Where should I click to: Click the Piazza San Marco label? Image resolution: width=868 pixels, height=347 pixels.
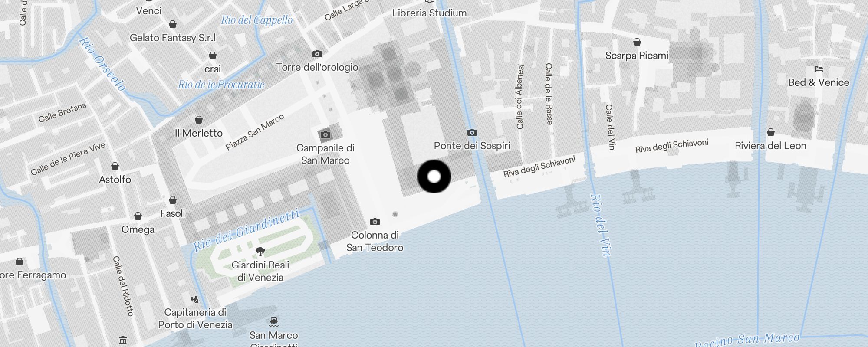[x=255, y=132]
